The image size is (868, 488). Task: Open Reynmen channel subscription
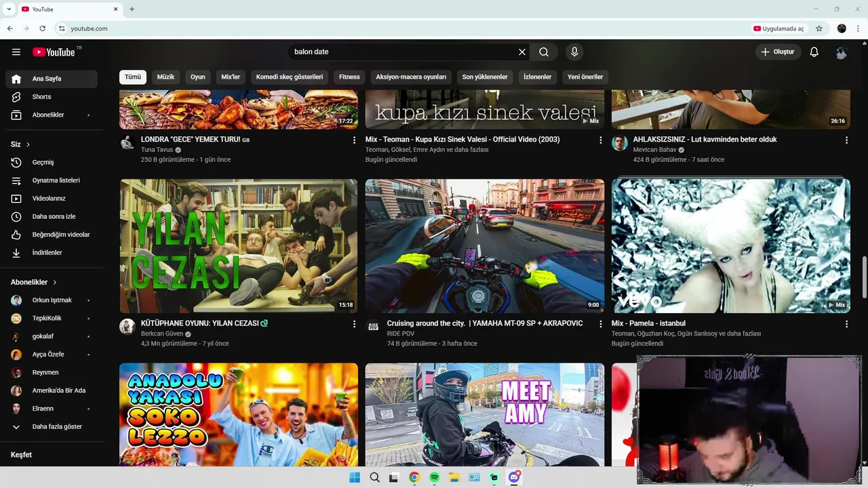[x=52, y=373]
